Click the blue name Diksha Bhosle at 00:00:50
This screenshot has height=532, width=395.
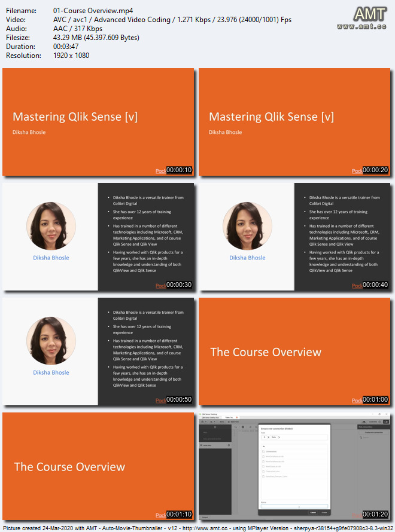pyautogui.click(x=51, y=372)
